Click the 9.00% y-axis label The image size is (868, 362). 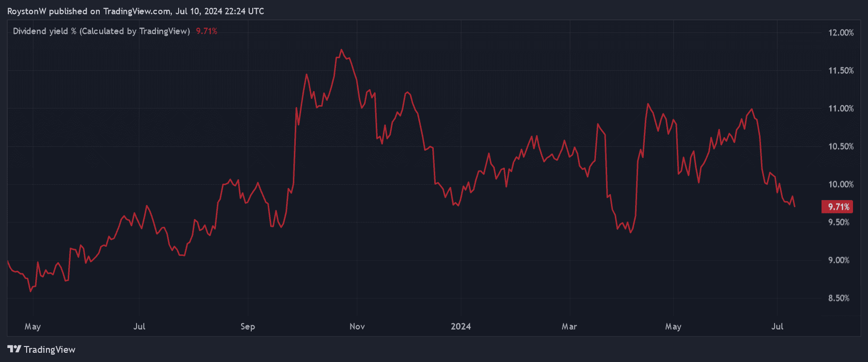[x=838, y=260]
